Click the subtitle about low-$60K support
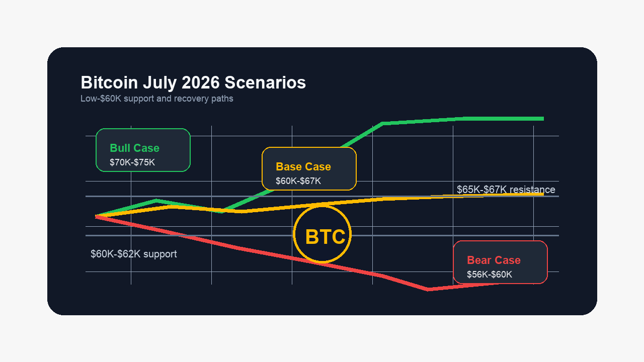Viewport: 644px width, 362px height. coord(157,99)
